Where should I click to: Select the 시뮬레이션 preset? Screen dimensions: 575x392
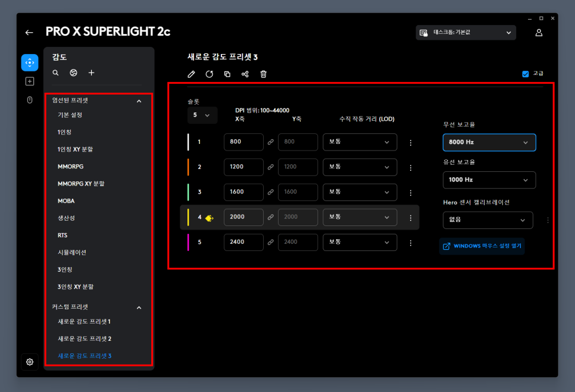(72, 252)
